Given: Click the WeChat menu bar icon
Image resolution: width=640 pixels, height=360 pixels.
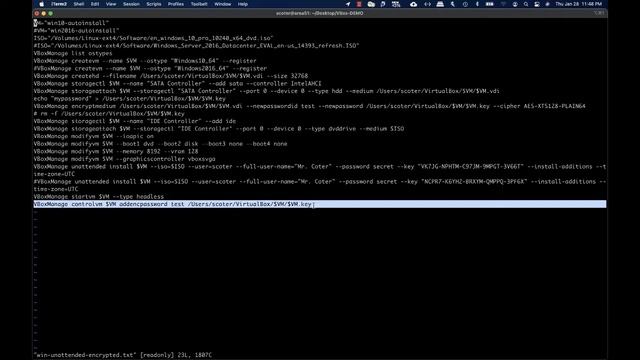Looking at the screenshot, I should 371,4.
